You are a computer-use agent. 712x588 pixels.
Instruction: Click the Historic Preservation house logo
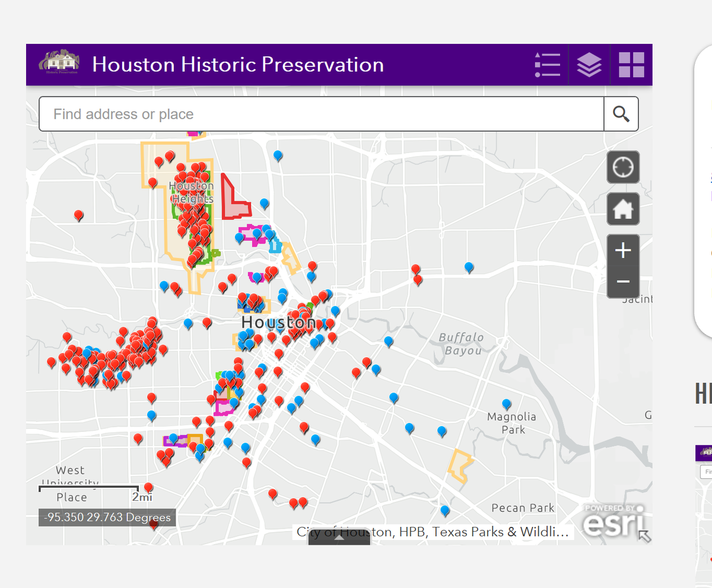click(x=59, y=62)
